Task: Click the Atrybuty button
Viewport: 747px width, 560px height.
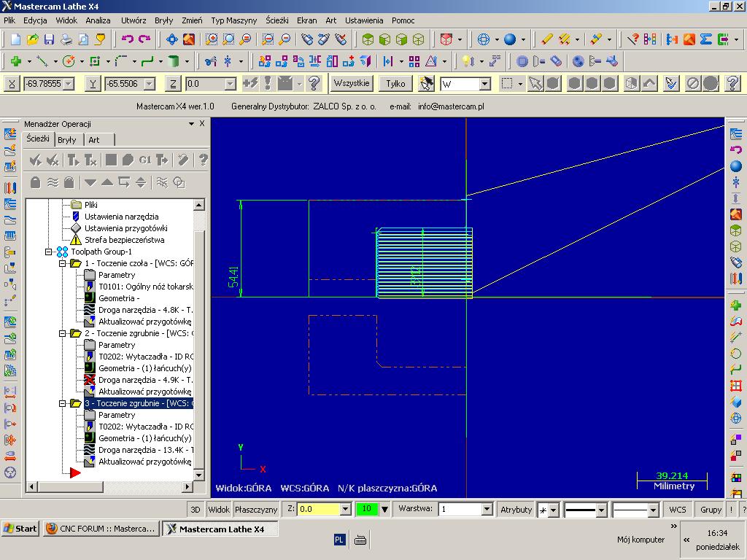Action: coord(516,510)
